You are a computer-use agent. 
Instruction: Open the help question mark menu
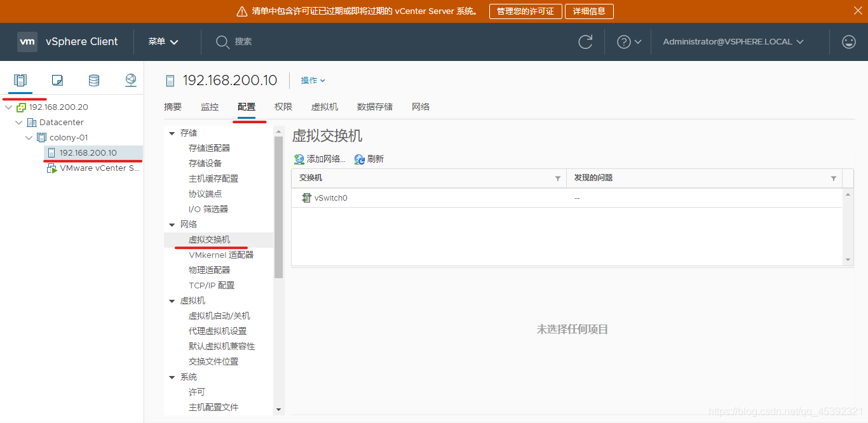tap(629, 42)
